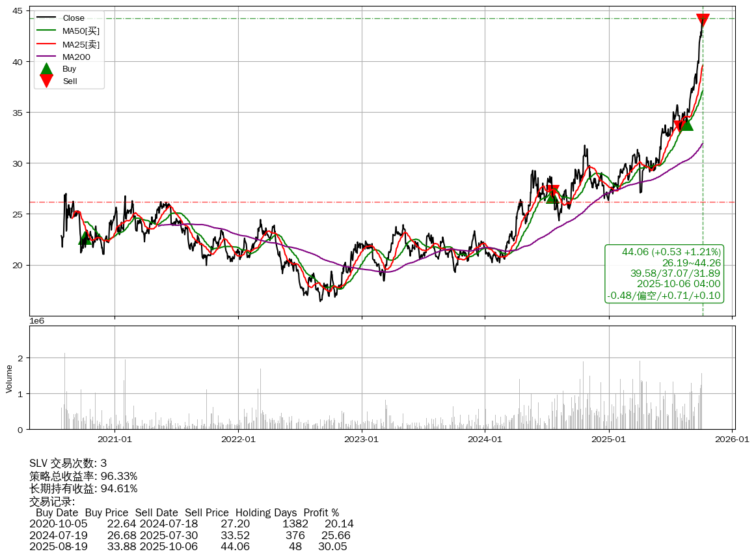This screenshot has height=558, width=756.
Task: Click the price info box showing 44.06
Action: pyautogui.click(x=664, y=273)
